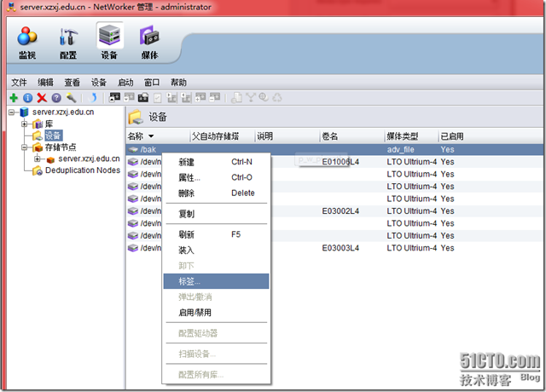Select 存储节点 in the tree
This screenshot has height=392, width=546.
pyautogui.click(x=61, y=147)
